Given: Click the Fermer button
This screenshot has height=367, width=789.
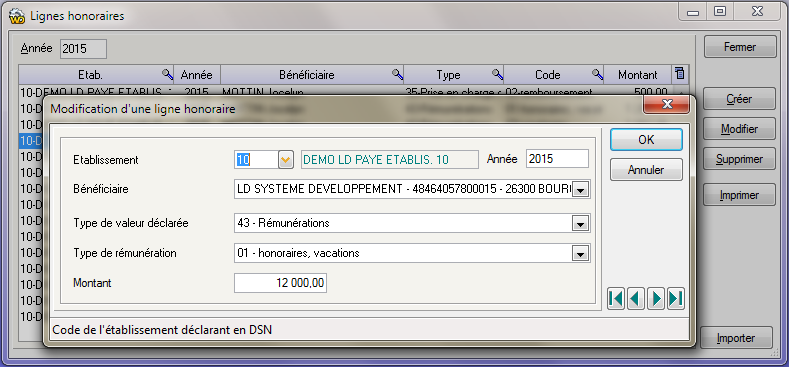Looking at the screenshot, I should (740, 47).
